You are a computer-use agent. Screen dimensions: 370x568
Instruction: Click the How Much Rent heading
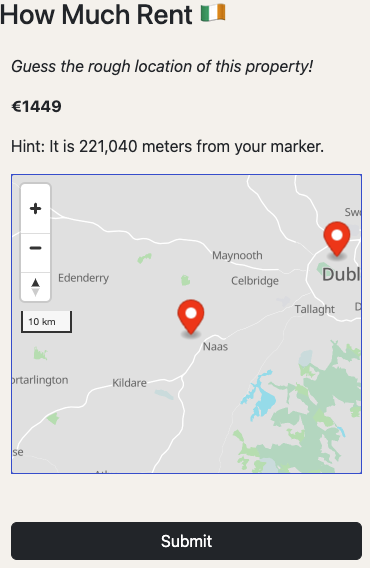96,14
